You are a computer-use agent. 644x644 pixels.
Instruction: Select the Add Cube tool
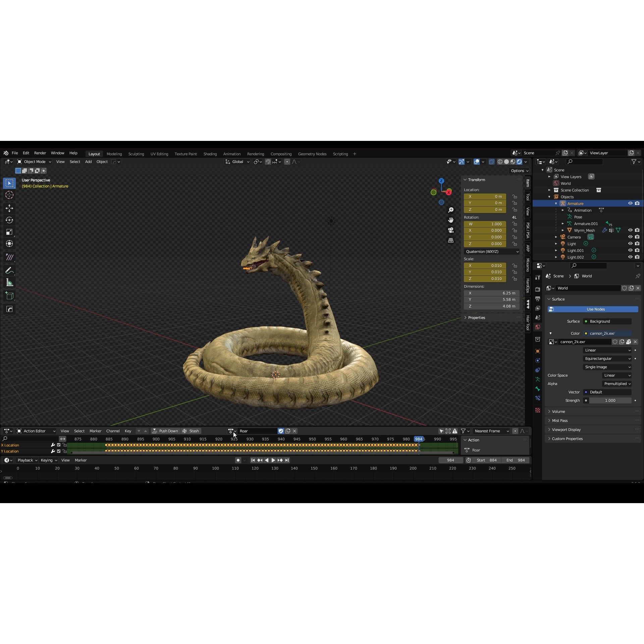coord(9,296)
